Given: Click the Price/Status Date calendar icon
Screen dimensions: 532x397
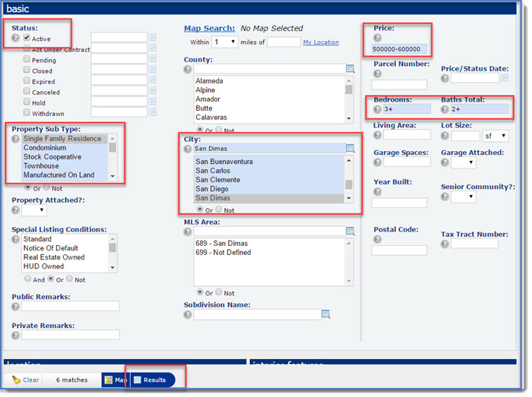Looking at the screenshot, I should click(x=505, y=78).
